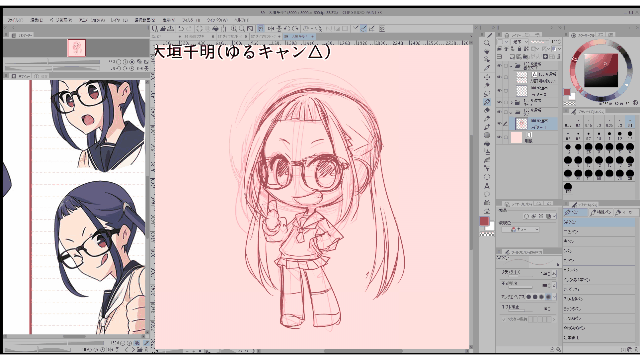Close the active canvas tab

pos(313,36)
